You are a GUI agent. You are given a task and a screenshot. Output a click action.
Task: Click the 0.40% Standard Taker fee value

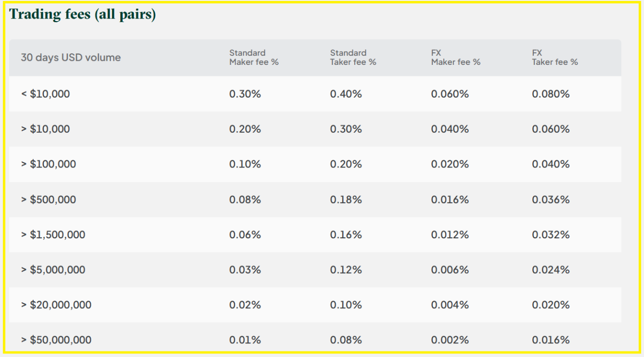click(346, 94)
